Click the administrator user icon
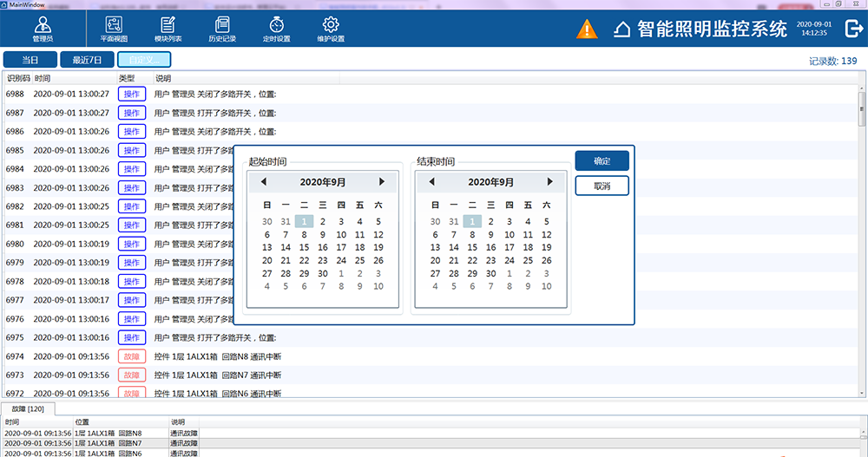This screenshot has width=868, height=457. (43, 26)
